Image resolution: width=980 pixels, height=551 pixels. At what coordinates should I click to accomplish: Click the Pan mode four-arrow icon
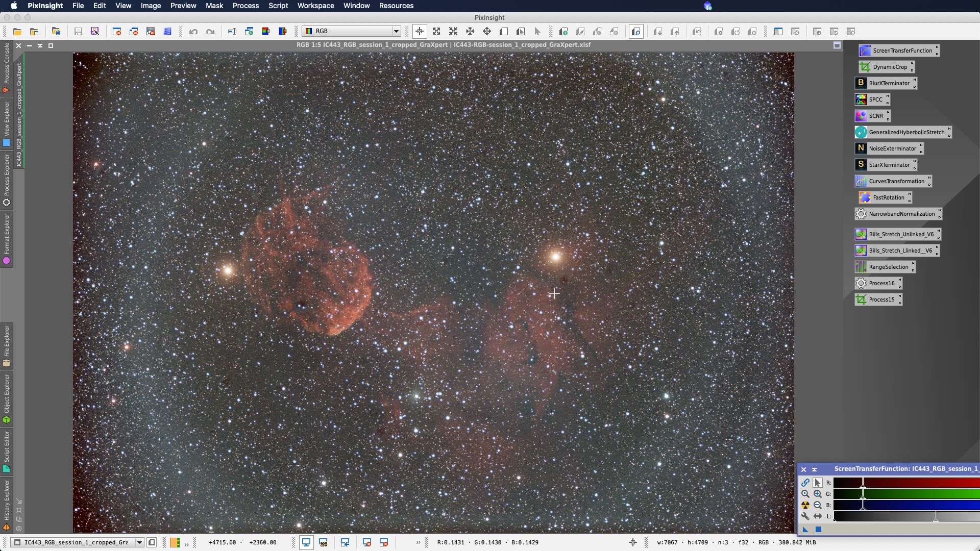(x=487, y=32)
